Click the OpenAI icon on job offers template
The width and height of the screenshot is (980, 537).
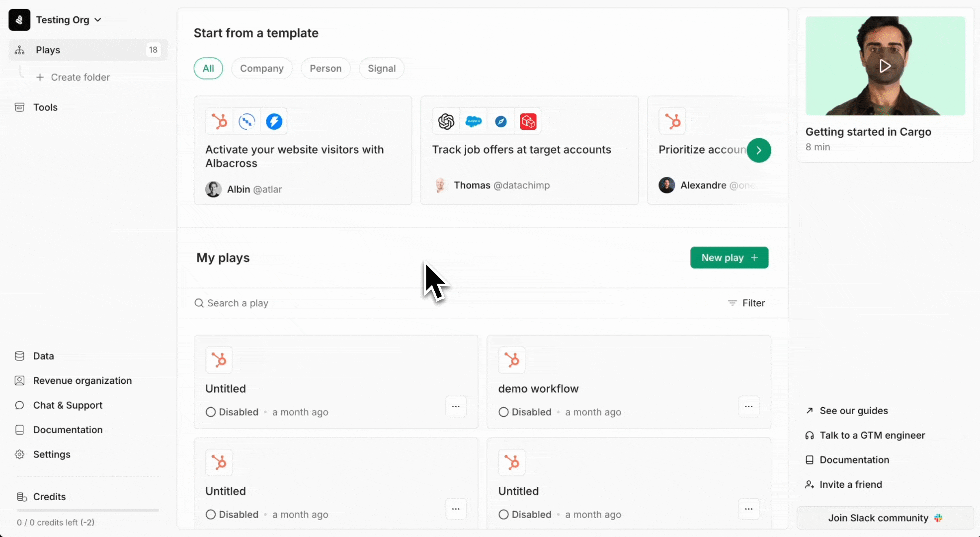446,121
